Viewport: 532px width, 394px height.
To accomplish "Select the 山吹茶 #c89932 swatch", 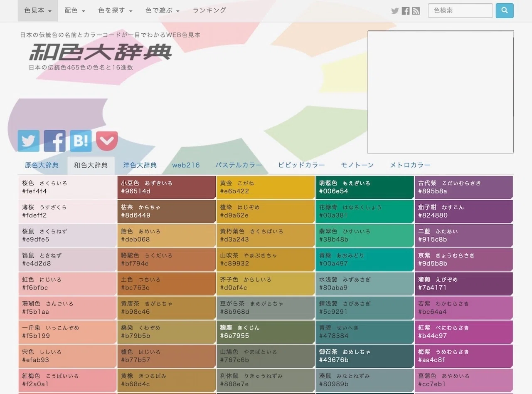I will pyautogui.click(x=266, y=260).
